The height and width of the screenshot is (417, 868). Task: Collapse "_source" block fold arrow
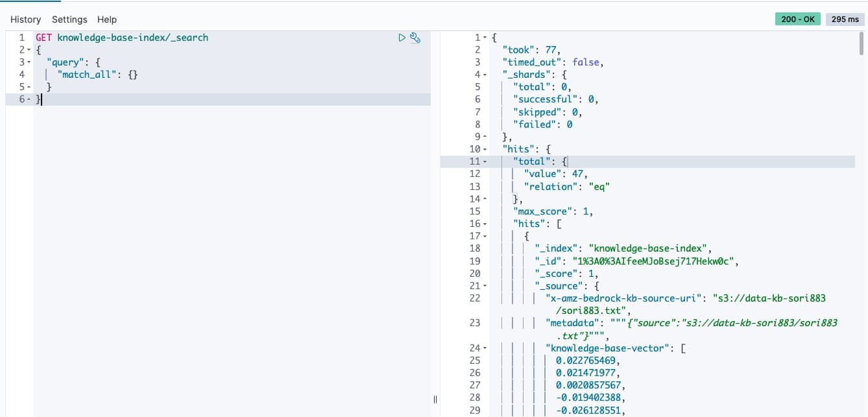[x=485, y=286]
